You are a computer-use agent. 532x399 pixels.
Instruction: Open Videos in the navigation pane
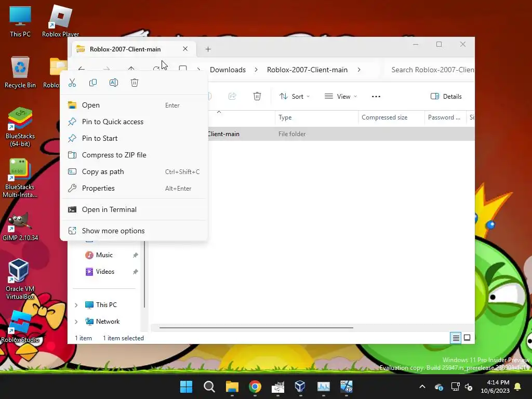point(105,271)
